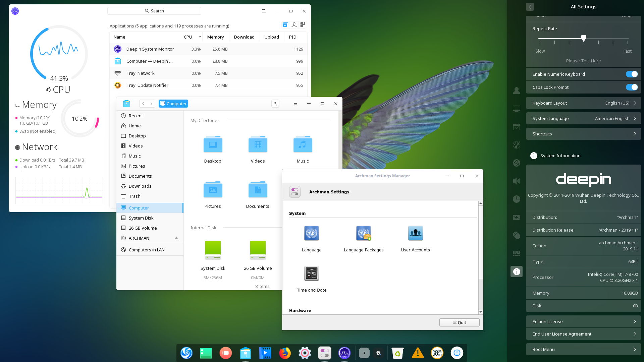Toggle Caps Lock Prompt switch
644x362 pixels.
(632, 87)
